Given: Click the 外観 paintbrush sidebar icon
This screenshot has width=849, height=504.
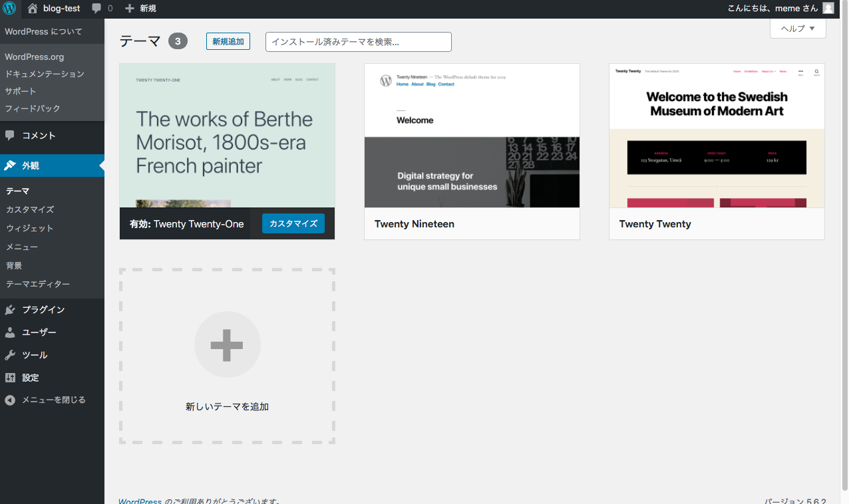Looking at the screenshot, I should click(10, 166).
